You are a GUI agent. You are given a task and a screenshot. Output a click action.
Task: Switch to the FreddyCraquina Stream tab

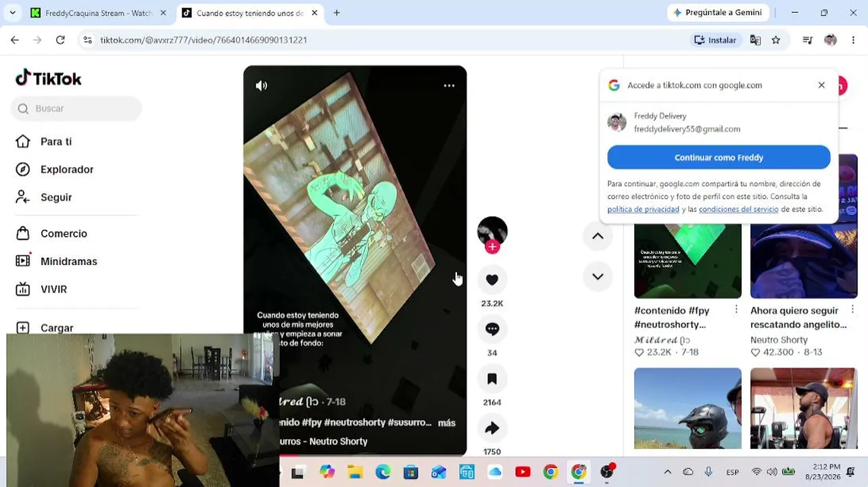98,13
